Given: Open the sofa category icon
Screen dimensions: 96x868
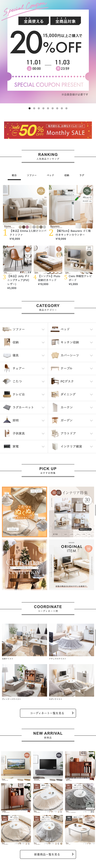Looking at the screenshot, I should pos(7,329).
